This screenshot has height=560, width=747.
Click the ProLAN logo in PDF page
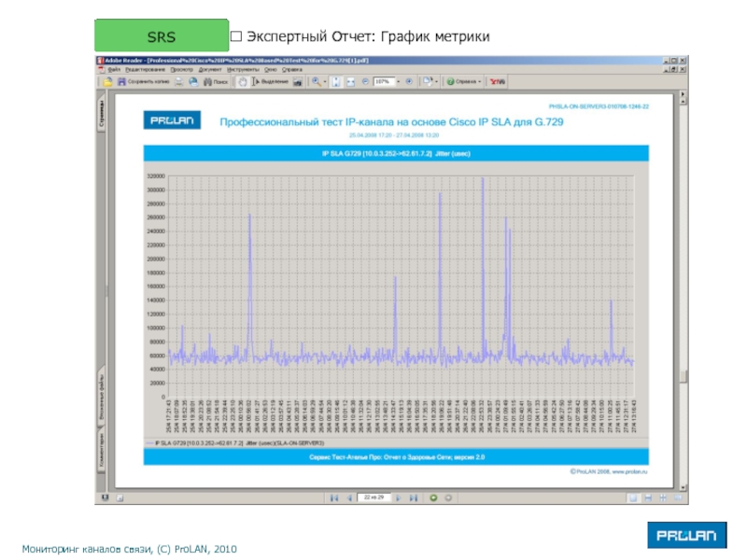pyautogui.click(x=172, y=120)
